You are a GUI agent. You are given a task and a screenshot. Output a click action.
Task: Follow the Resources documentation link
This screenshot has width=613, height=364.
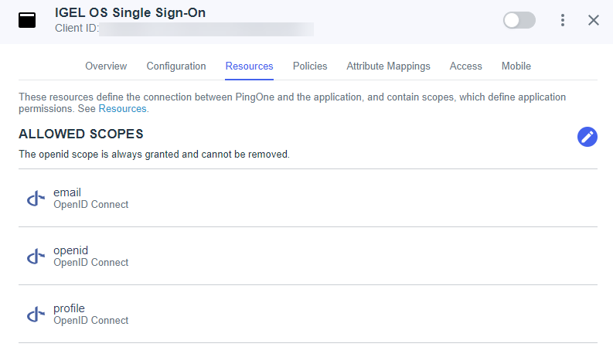pos(122,110)
